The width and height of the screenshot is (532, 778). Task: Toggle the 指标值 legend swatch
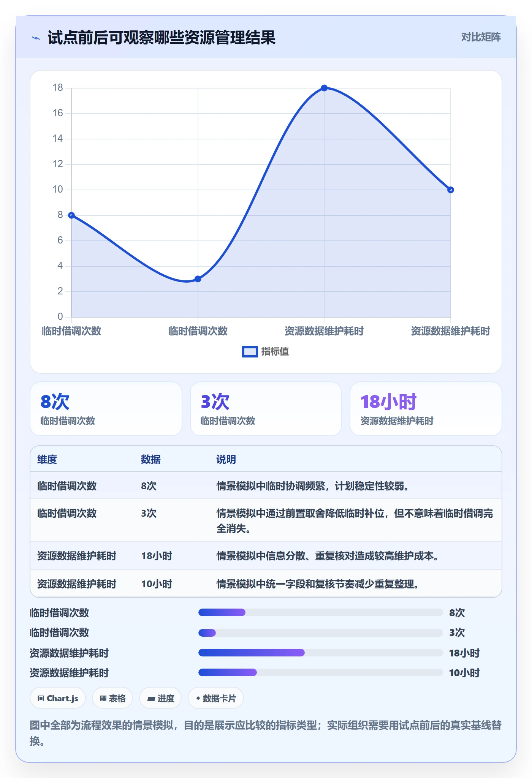250,352
